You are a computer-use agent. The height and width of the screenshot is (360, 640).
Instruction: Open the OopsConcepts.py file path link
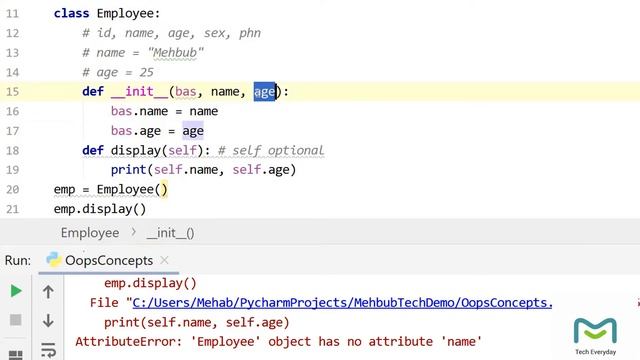[x=342, y=303]
